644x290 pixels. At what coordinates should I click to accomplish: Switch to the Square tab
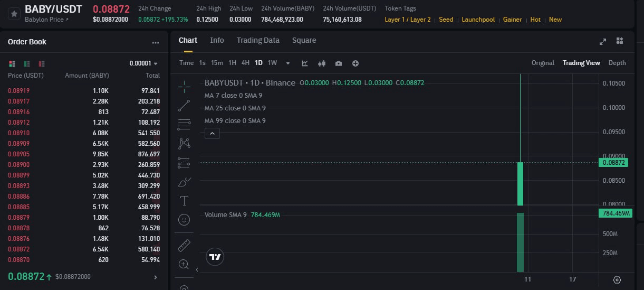(x=304, y=40)
